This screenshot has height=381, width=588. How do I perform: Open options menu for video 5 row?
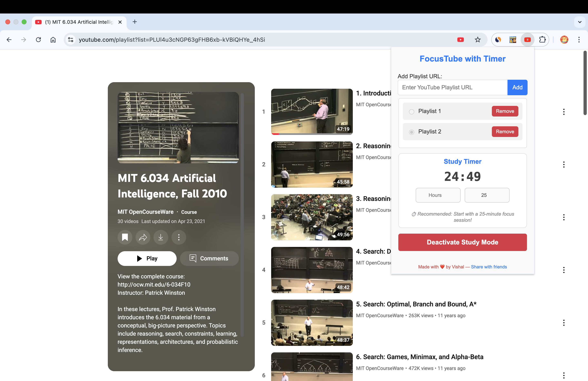point(564,323)
